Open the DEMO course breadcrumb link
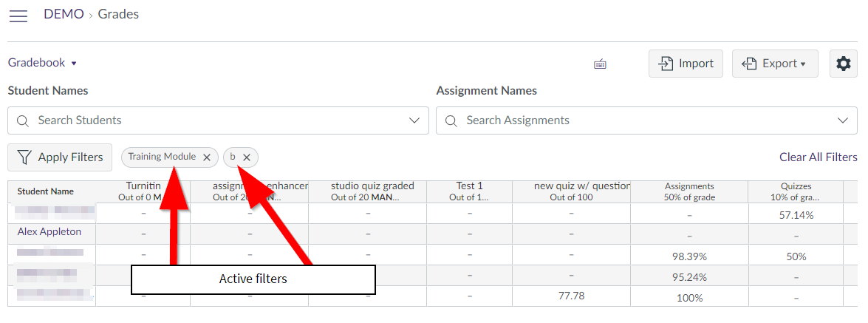This screenshot has width=868, height=323. pos(64,14)
